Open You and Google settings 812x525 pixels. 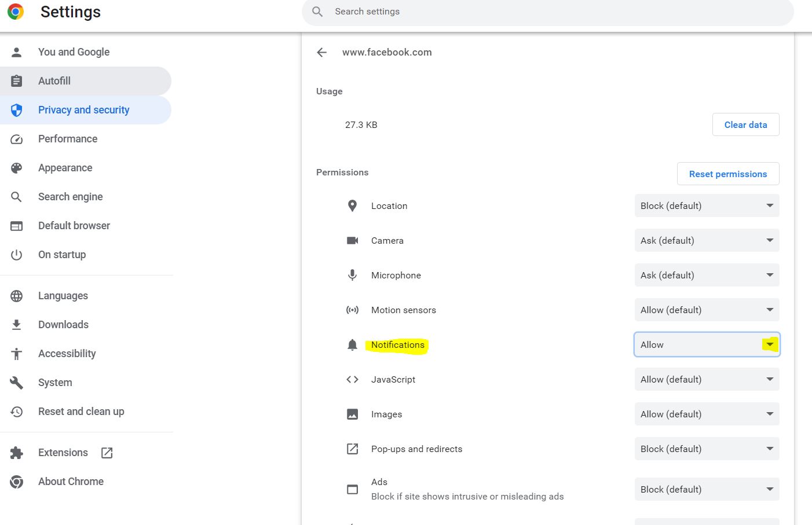click(86, 52)
